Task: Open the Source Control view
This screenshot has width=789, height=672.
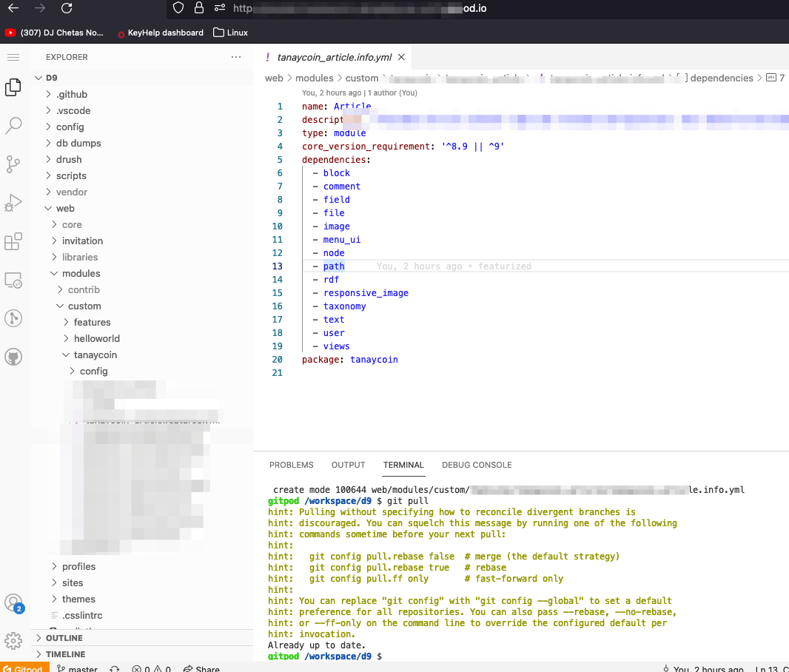Action: click(13, 164)
